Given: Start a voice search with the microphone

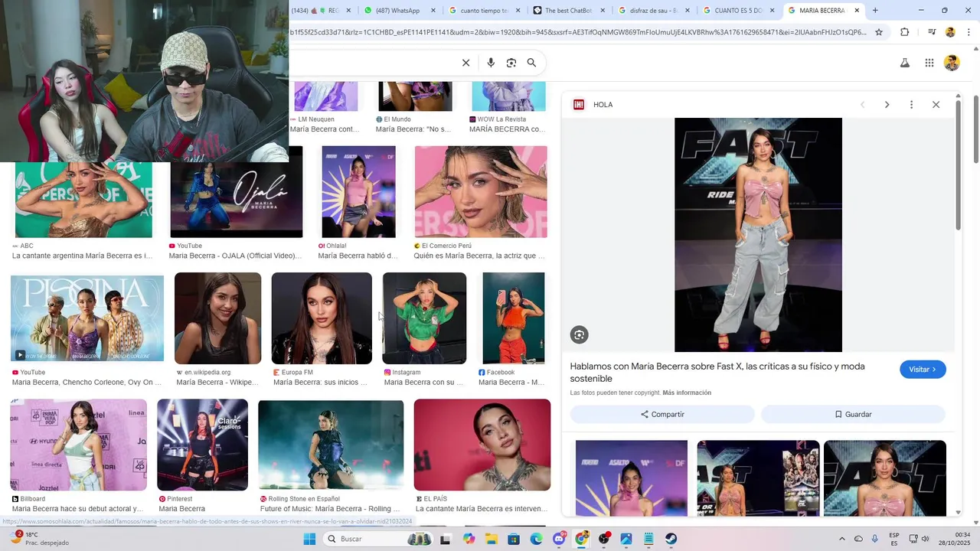Looking at the screenshot, I should tap(491, 63).
